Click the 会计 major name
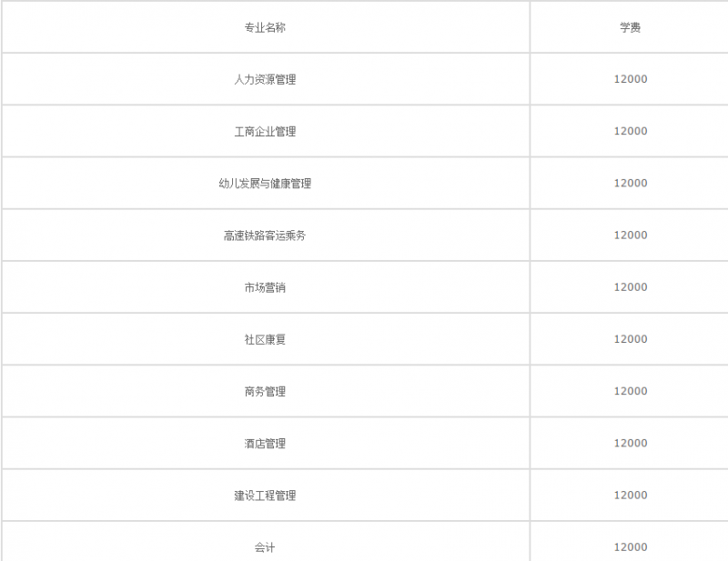 coord(265,547)
